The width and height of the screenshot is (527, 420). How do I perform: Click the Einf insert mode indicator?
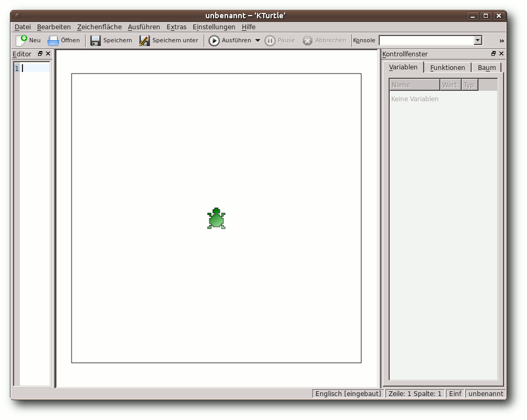(455, 394)
